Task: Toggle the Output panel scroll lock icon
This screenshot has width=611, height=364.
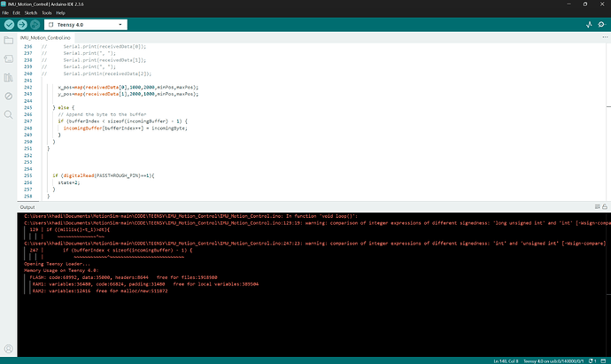Action: point(605,206)
